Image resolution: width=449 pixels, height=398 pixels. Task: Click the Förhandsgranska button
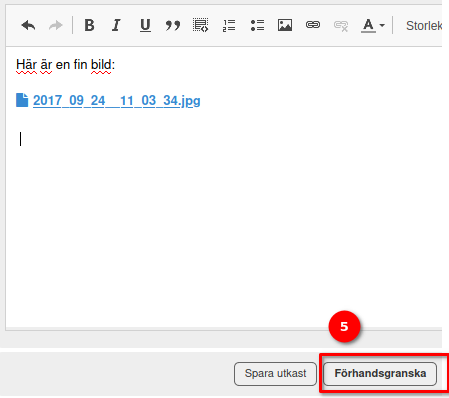pyautogui.click(x=380, y=374)
